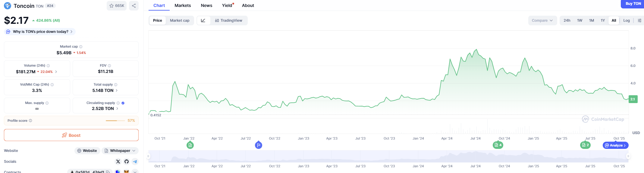Open the GitHub social link

pyautogui.click(x=127, y=162)
